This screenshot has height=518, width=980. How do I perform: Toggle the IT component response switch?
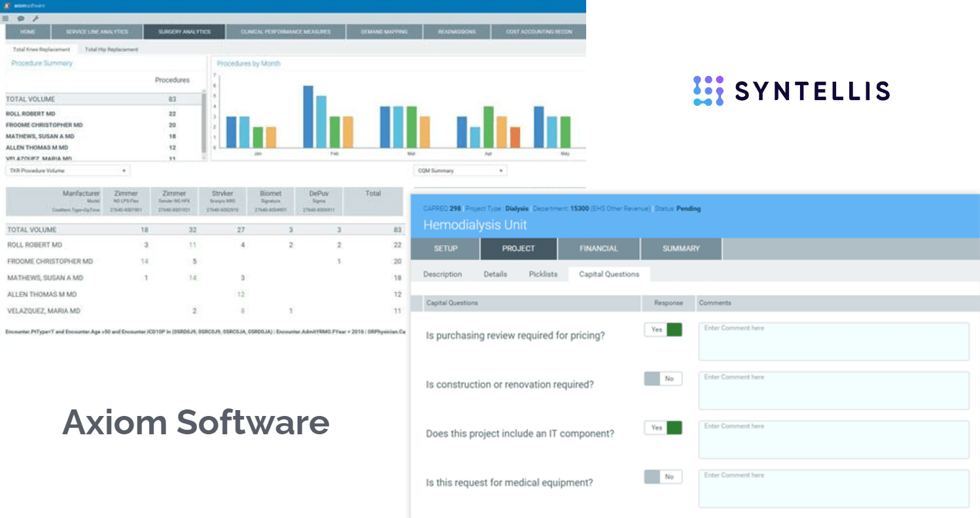pyautogui.click(x=663, y=428)
